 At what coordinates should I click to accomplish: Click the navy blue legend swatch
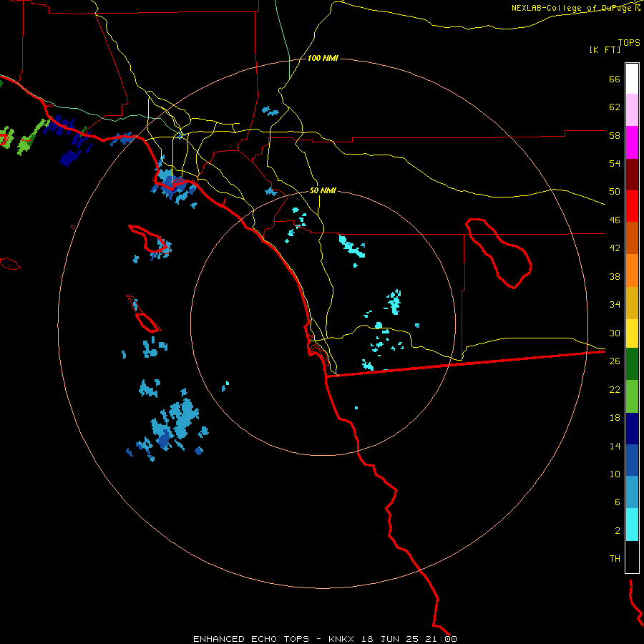point(632,429)
